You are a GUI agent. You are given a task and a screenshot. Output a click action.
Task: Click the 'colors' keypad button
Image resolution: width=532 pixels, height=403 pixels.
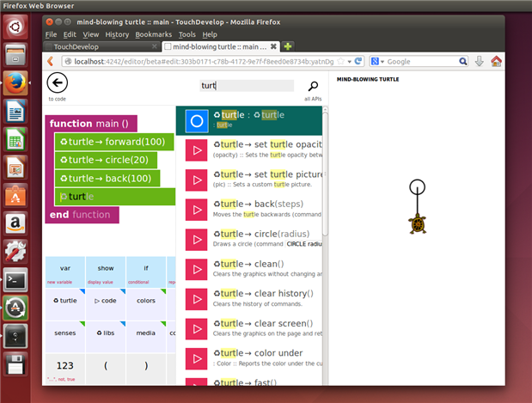click(x=146, y=304)
